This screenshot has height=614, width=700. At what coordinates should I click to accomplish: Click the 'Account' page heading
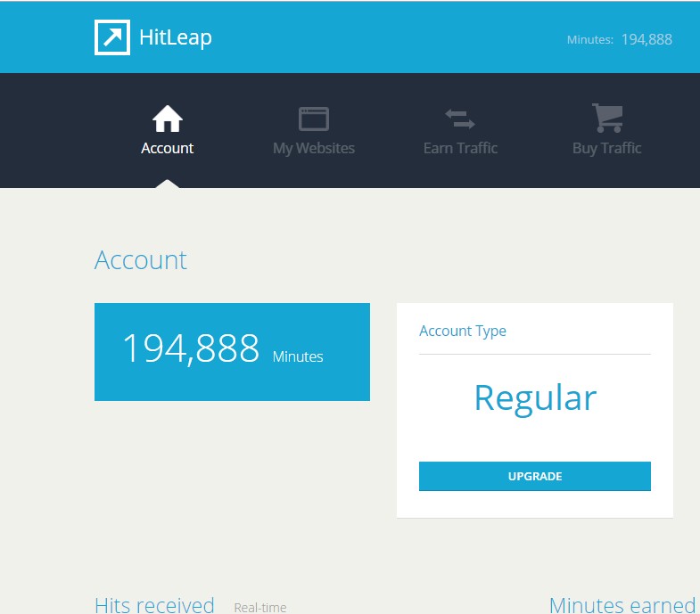click(141, 260)
